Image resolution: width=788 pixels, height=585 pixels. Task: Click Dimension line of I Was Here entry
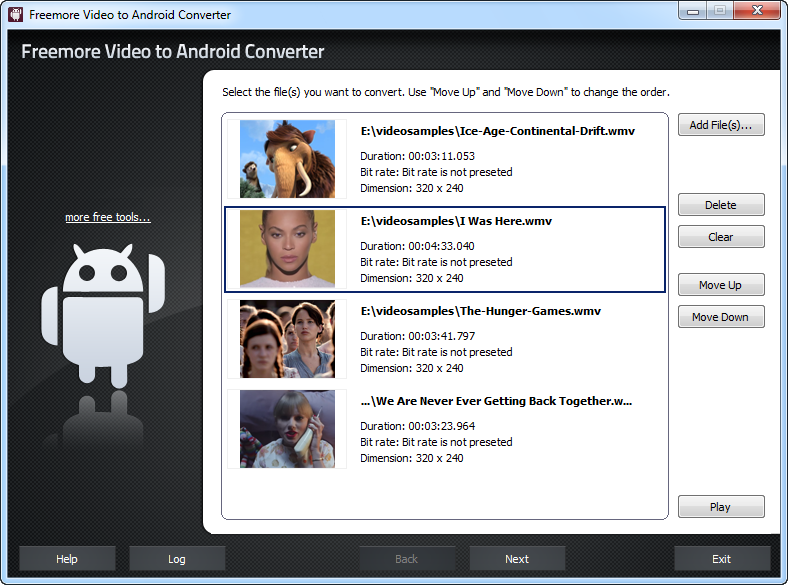412,278
